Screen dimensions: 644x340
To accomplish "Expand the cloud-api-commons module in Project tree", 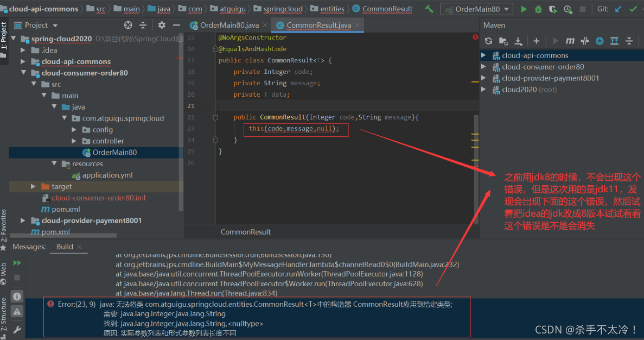I will coord(23,62).
